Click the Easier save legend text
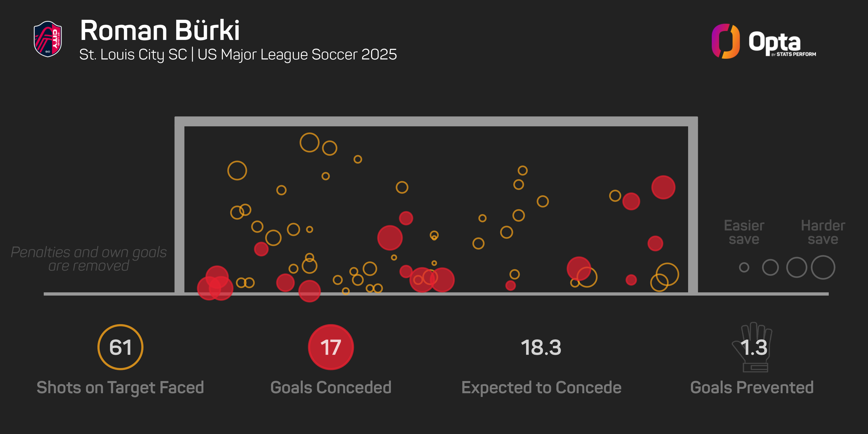868x434 pixels. click(744, 232)
